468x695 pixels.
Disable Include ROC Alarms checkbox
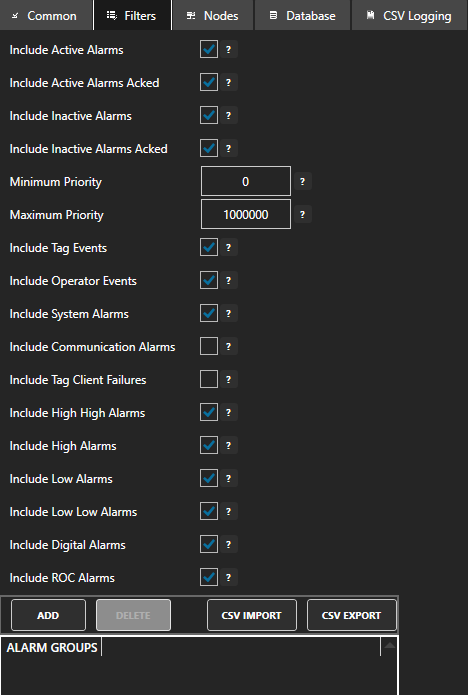(209, 577)
